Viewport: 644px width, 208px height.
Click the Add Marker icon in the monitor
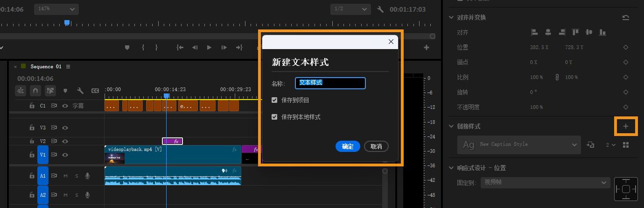pos(127,47)
